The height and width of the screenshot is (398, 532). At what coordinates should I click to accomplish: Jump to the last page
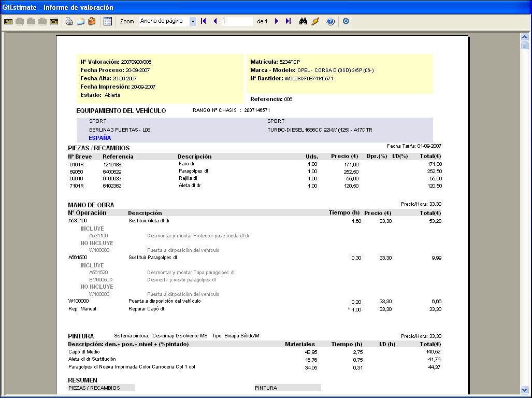coord(288,21)
